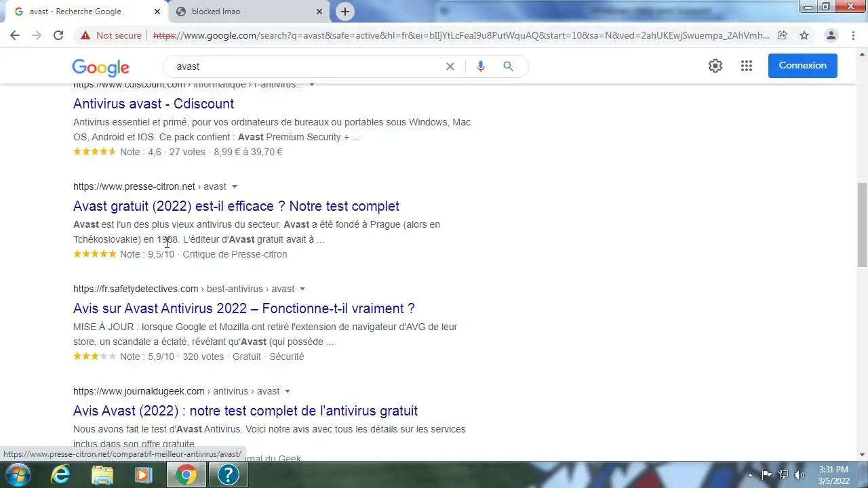Open the Action Center flag icon

[767, 474]
